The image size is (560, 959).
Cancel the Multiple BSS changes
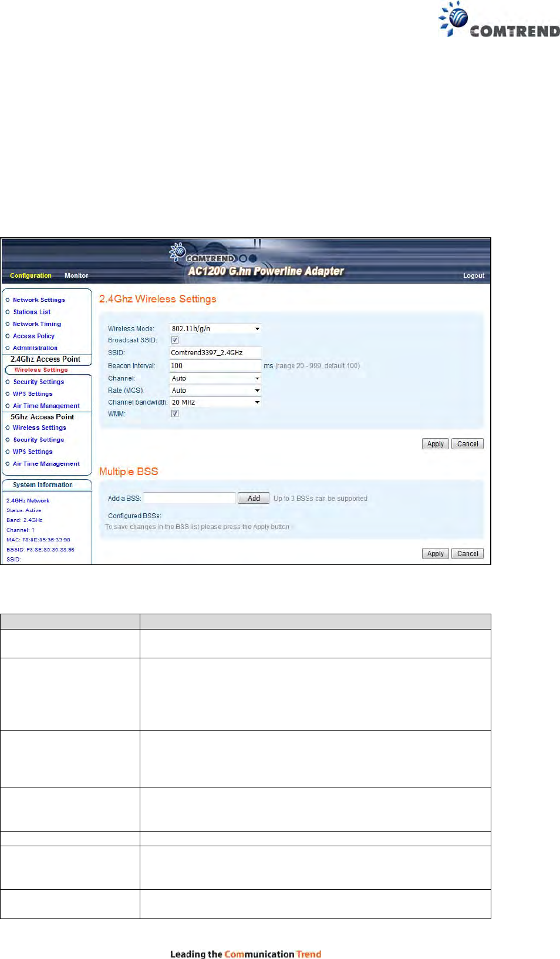[468, 554]
